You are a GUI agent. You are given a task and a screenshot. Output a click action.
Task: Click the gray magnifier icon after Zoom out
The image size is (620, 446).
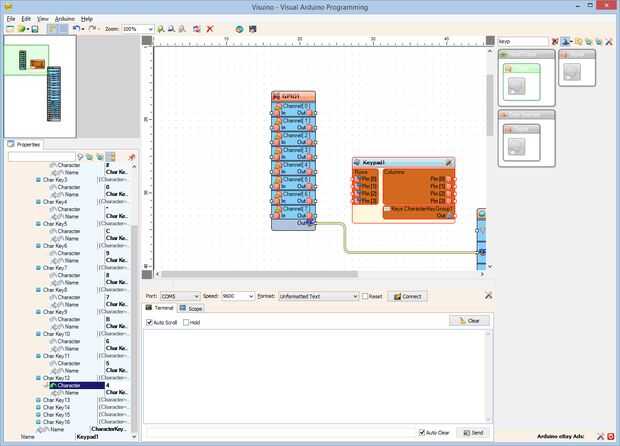pos(182,29)
